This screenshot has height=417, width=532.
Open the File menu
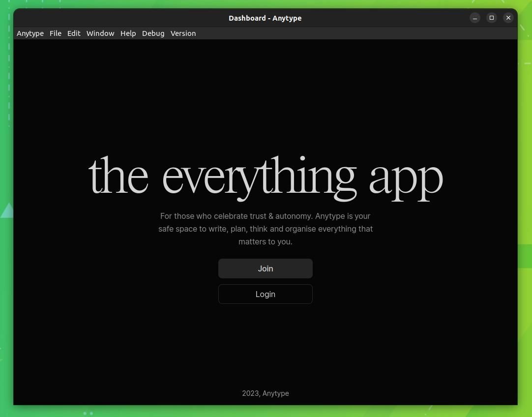point(56,33)
